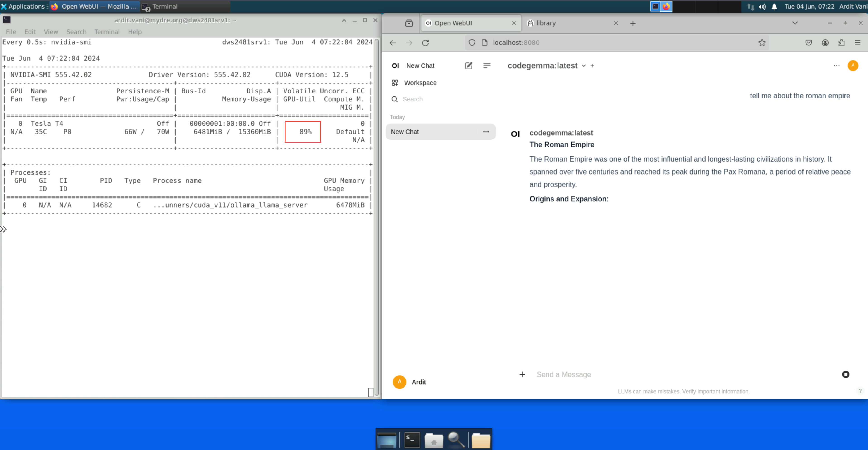
Task: Focus the Send a Message input
Action: (684, 374)
